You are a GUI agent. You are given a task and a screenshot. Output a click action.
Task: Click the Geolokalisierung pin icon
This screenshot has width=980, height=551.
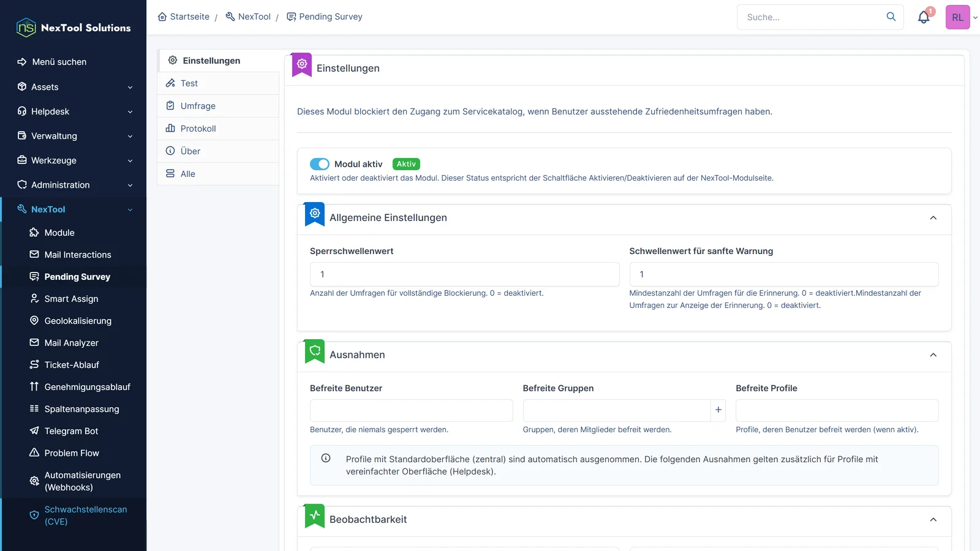[34, 321]
